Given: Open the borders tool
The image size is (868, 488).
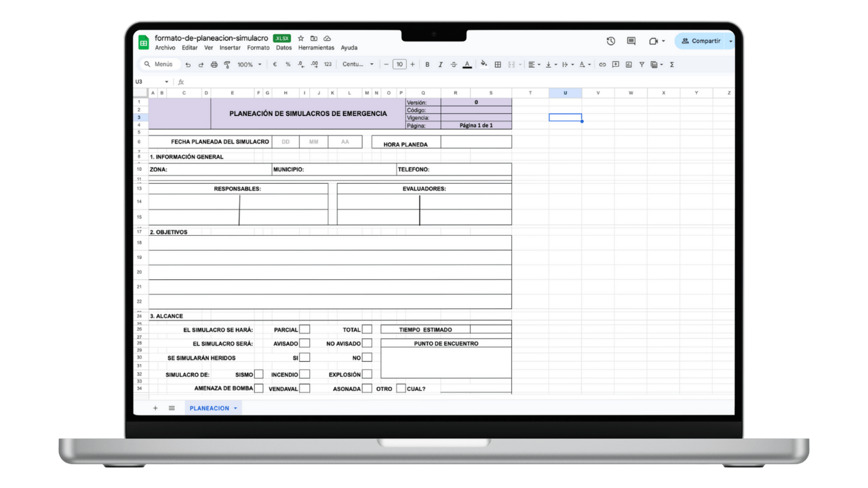Looking at the screenshot, I should point(497,64).
